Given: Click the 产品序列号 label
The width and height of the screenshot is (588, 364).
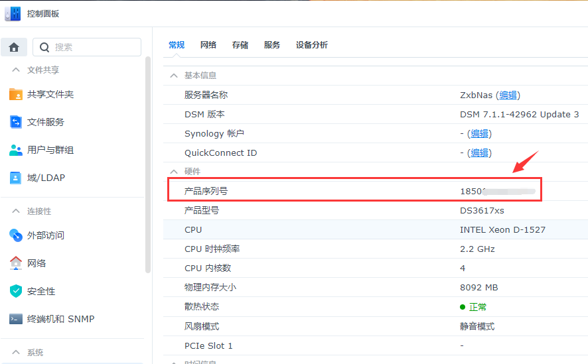Looking at the screenshot, I should point(206,191).
